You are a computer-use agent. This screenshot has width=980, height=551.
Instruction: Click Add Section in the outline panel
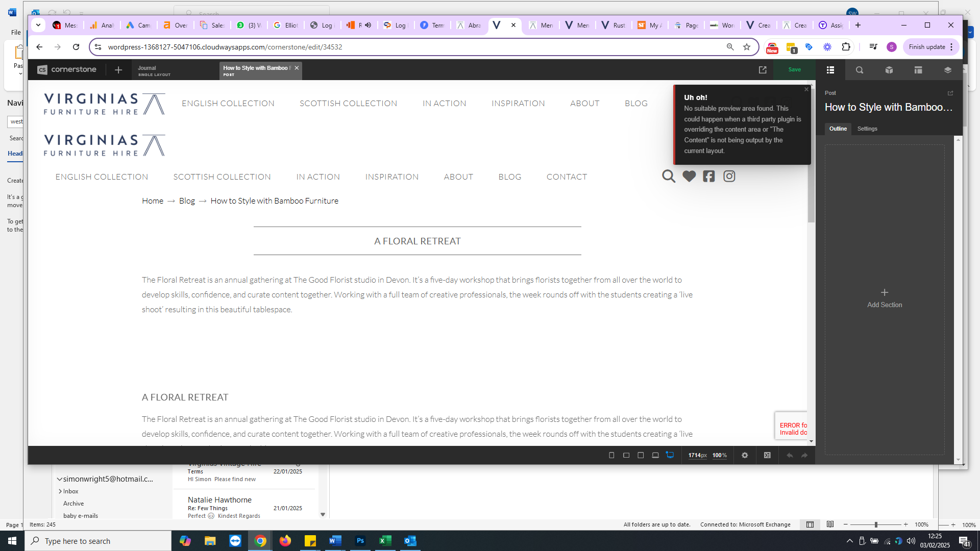click(885, 298)
